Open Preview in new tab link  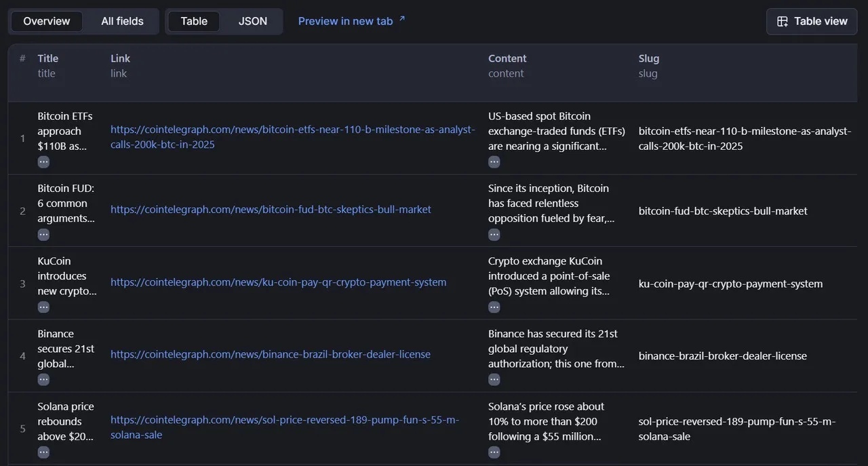[352, 21]
